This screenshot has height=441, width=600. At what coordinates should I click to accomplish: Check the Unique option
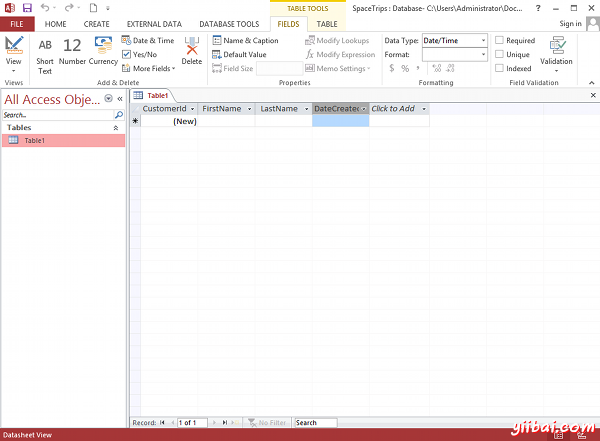500,55
